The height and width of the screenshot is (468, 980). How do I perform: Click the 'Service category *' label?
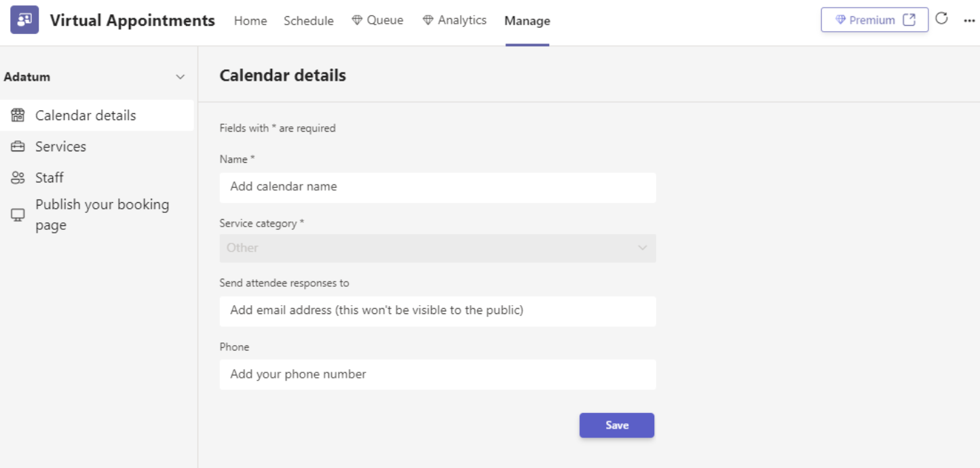point(262,223)
